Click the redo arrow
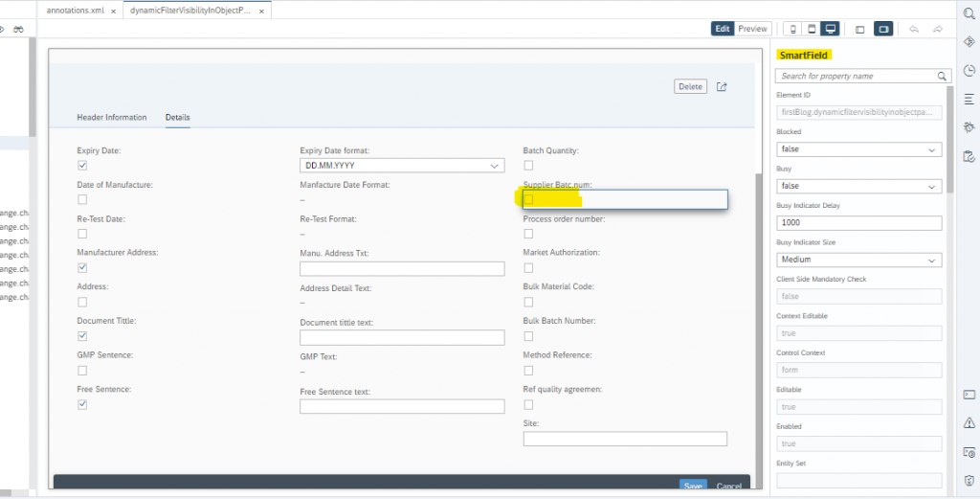Screen dimensions: 980x499 point(938,30)
